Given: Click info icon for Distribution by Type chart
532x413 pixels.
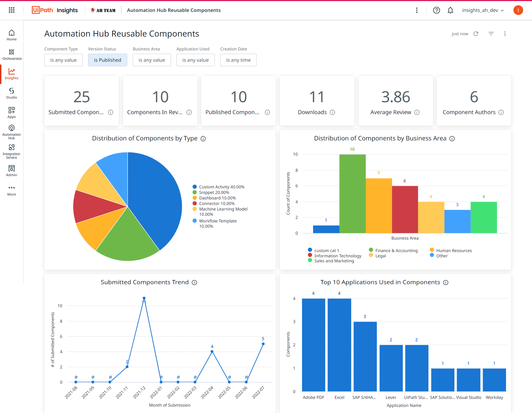Looking at the screenshot, I should tap(203, 138).
